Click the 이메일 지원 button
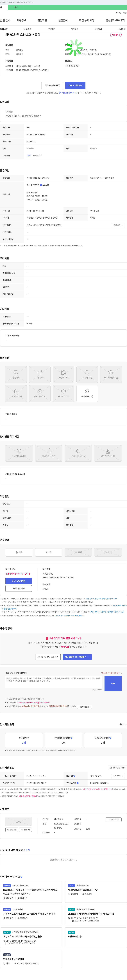 click(19, 588)
